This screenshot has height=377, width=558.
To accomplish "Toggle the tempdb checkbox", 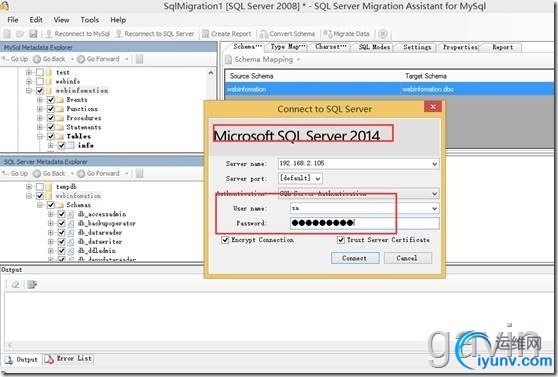I will point(40,187).
